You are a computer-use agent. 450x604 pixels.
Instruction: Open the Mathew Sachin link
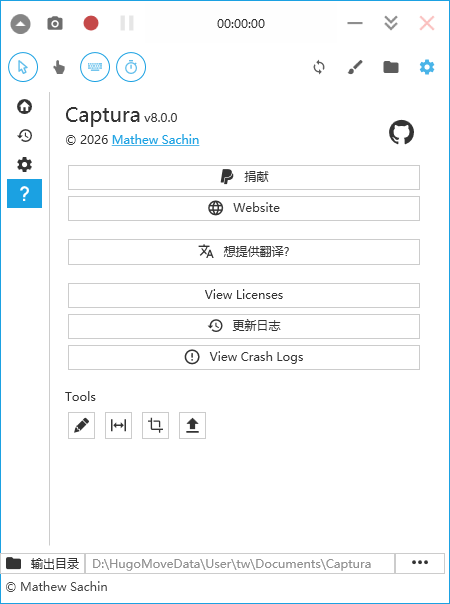tap(155, 140)
